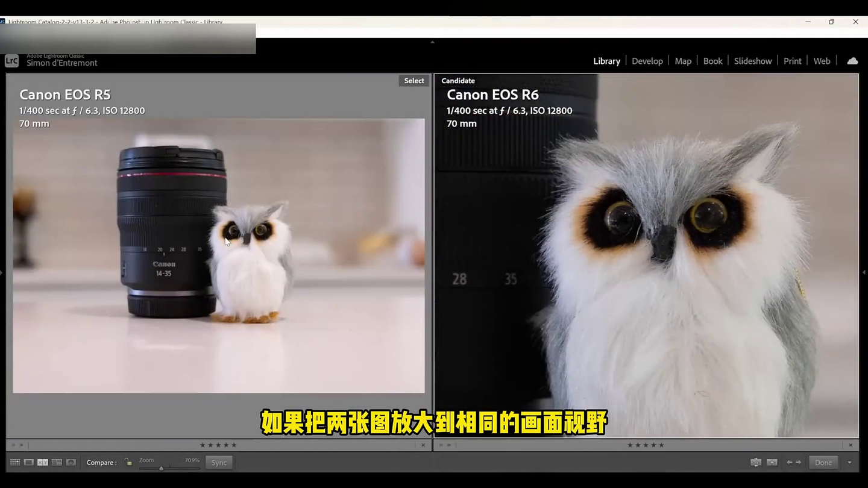The height and width of the screenshot is (488, 868).
Task: Click the Canon EOS R5 overlay title
Action: [x=65, y=95]
